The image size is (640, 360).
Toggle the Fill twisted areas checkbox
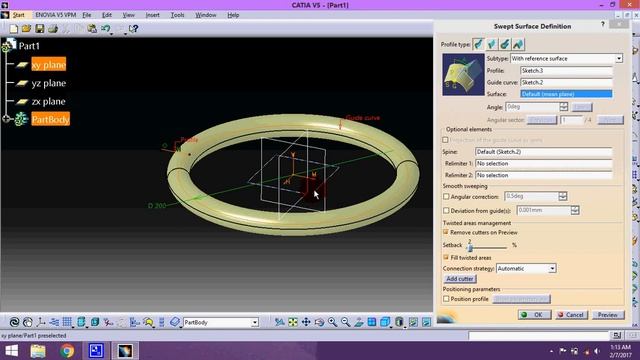446,257
